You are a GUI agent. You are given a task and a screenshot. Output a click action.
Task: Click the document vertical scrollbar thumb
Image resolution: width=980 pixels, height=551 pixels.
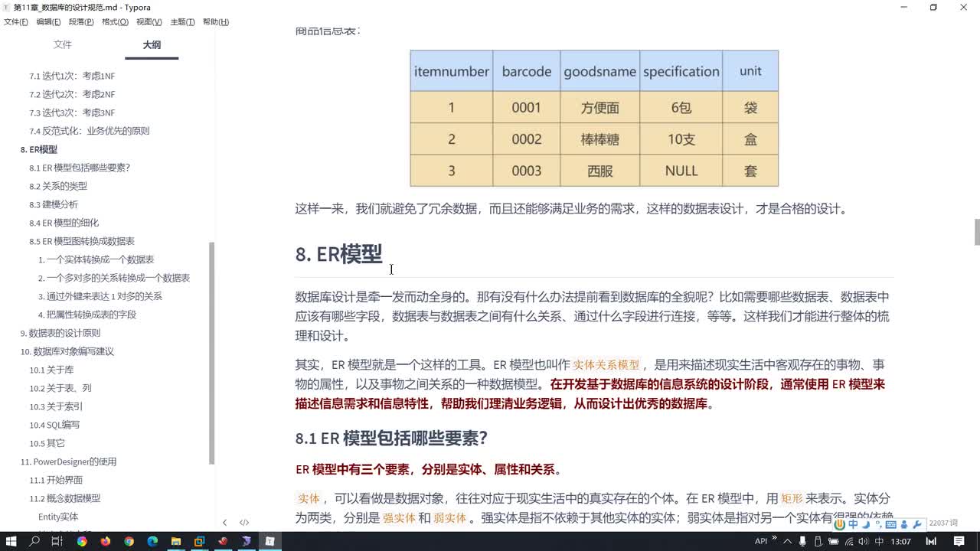[x=976, y=232]
